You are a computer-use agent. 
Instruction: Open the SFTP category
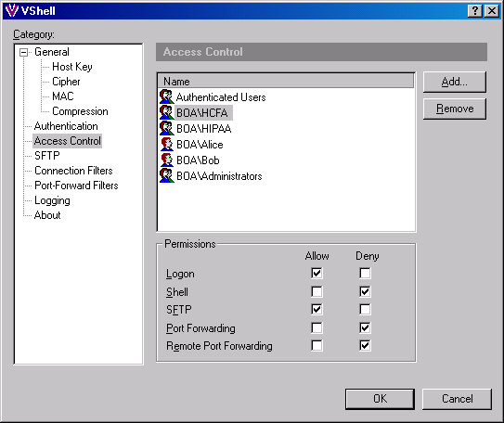[47, 156]
